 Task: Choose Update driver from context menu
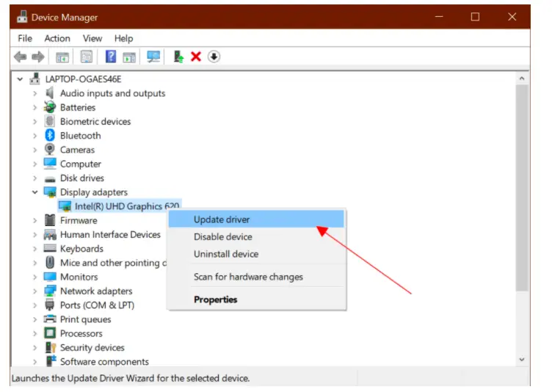[x=256, y=219]
